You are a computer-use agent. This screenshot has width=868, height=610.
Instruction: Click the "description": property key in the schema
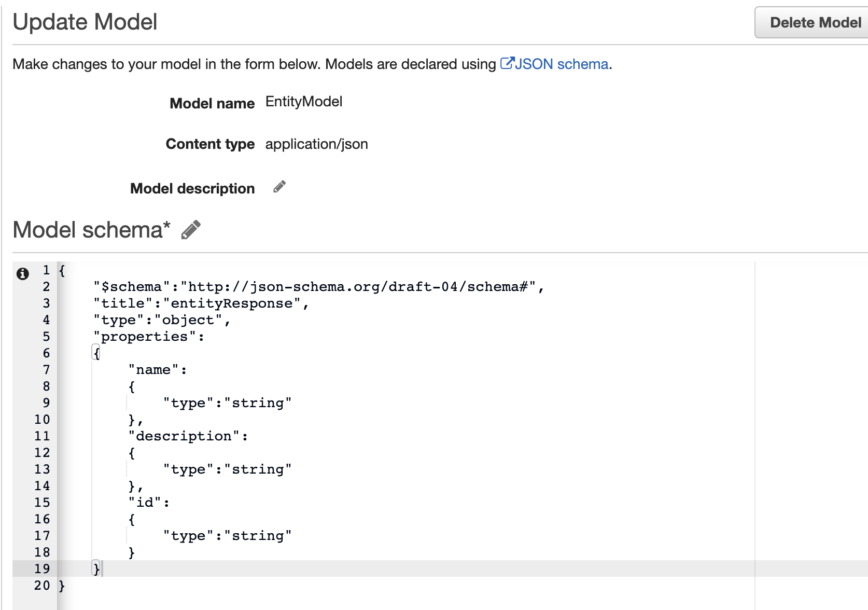(x=188, y=436)
